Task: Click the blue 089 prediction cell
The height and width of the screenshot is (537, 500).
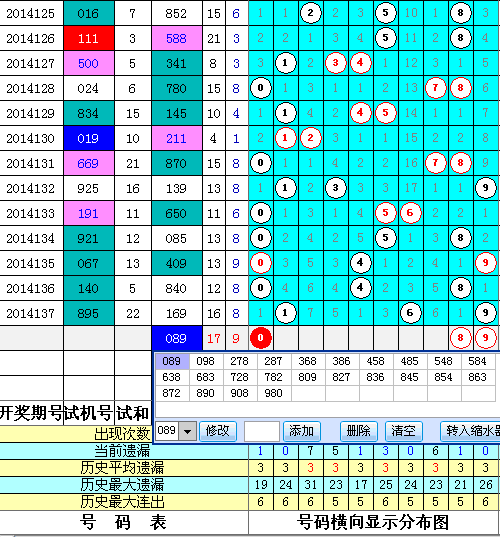Action: [x=177, y=338]
